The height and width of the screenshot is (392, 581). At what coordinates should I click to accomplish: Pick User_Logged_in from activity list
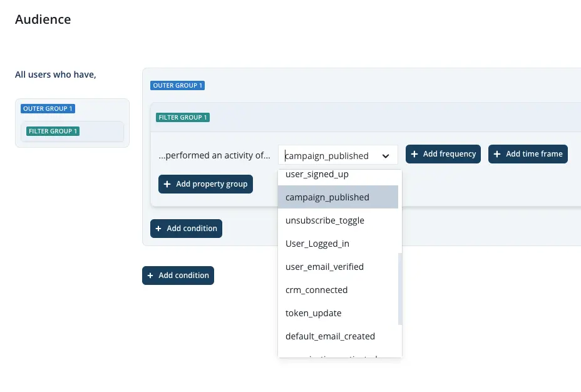[317, 244]
